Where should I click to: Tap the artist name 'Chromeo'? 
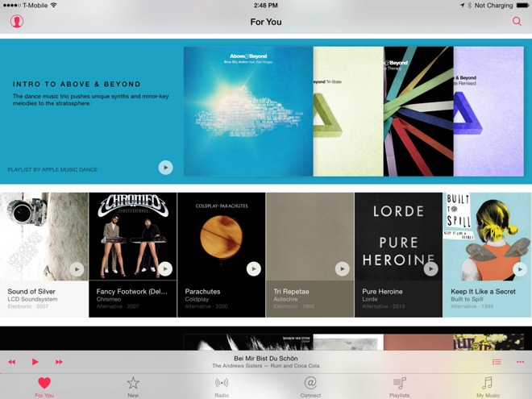coord(109,299)
